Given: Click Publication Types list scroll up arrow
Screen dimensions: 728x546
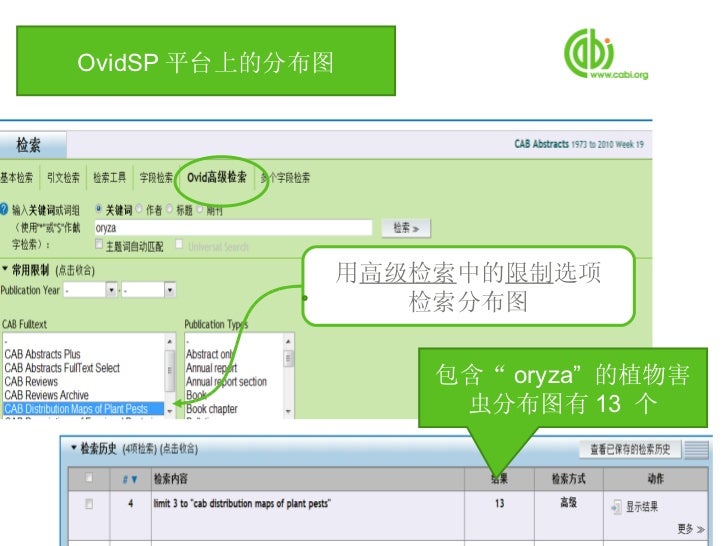Looking at the screenshot, I should click(x=288, y=341).
